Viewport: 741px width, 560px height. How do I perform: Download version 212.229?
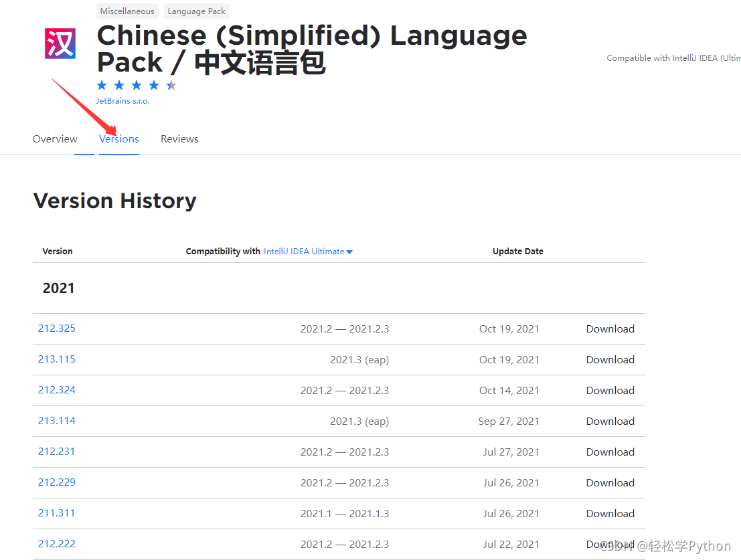click(x=610, y=482)
